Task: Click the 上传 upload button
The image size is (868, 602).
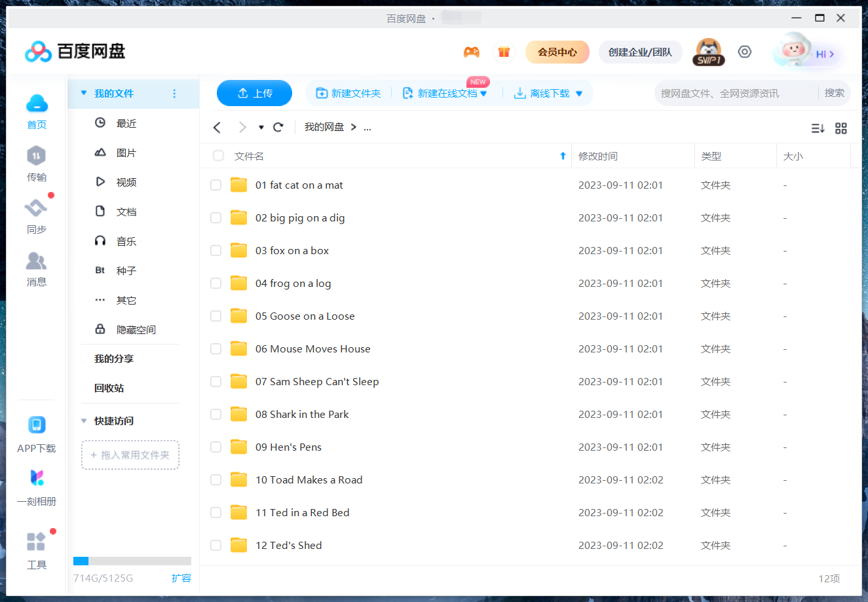Action: coord(254,93)
